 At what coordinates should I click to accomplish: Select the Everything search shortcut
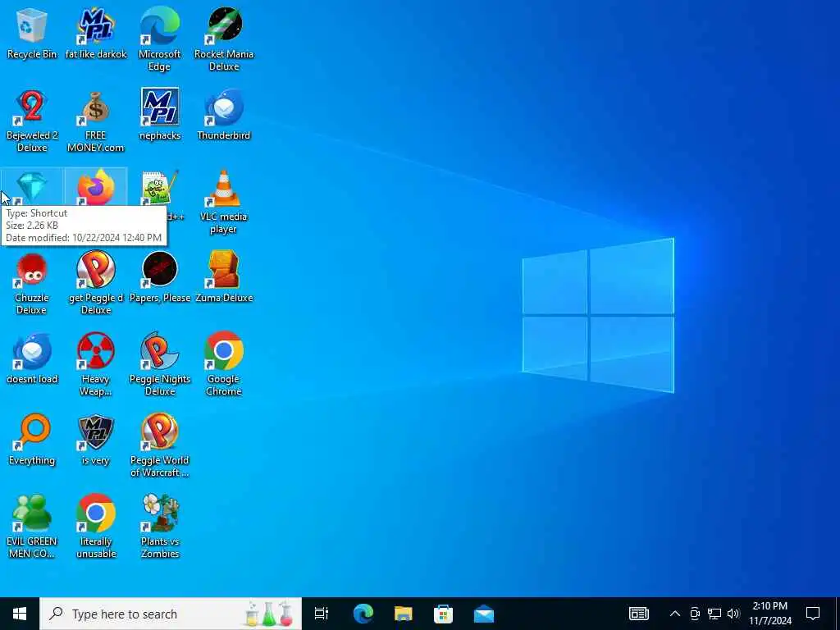click(32, 440)
